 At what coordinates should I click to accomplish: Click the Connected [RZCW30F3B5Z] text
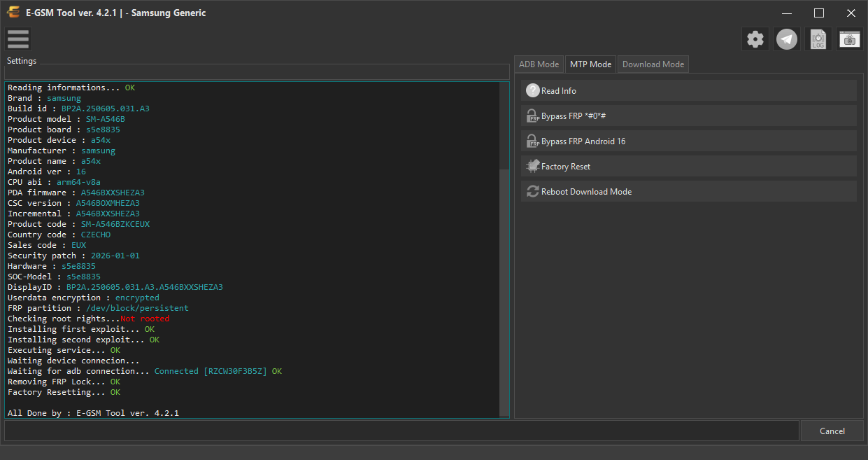211,371
